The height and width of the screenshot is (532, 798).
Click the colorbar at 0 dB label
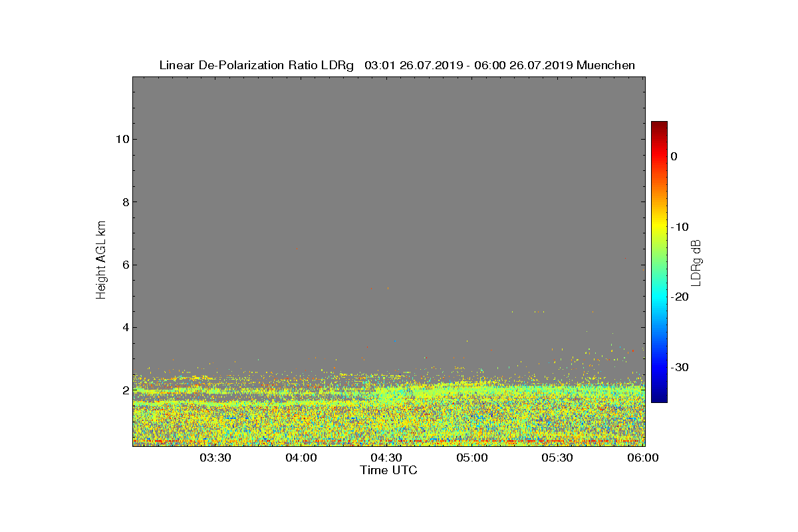[674, 156]
